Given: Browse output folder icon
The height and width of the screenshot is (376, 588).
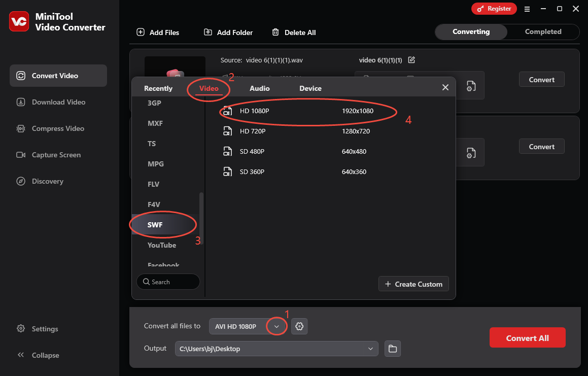Looking at the screenshot, I should [393, 349].
